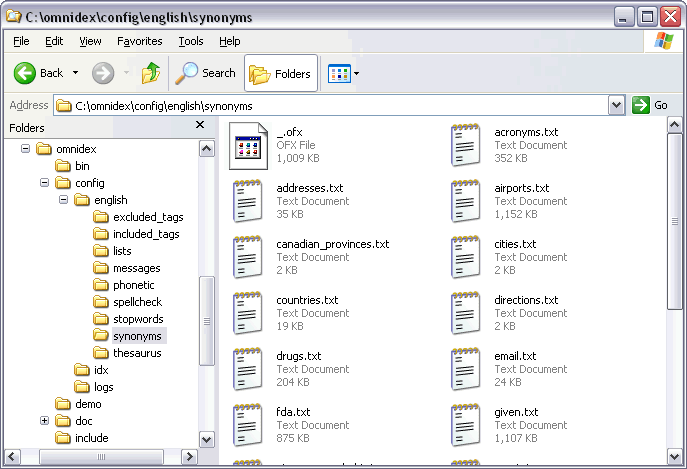687x469 pixels.
Task: Maximize the Explorer window
Action: [x=647, y=17]
